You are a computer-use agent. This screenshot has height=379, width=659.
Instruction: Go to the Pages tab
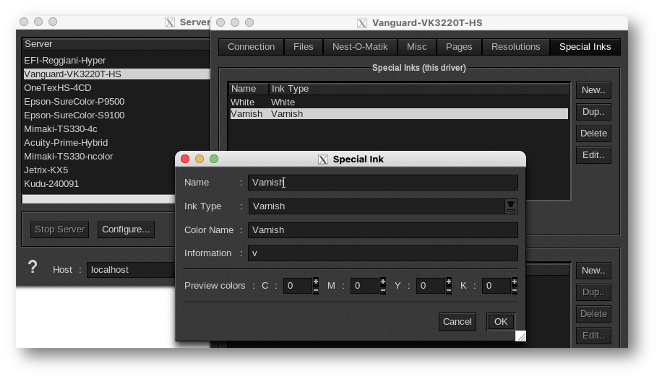459,47
